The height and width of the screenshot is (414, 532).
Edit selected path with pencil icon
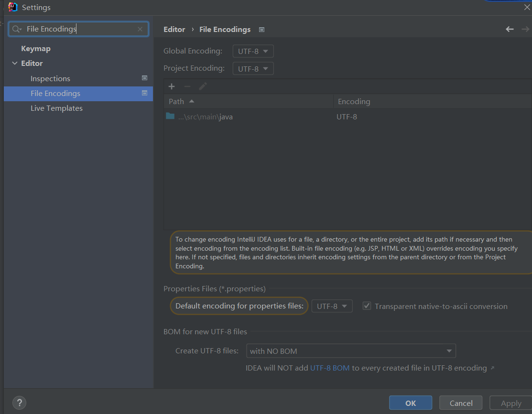[203, 86]
